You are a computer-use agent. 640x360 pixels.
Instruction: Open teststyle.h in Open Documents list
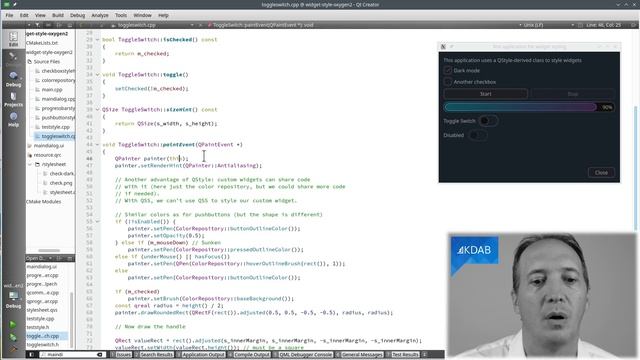pos(38,327)
